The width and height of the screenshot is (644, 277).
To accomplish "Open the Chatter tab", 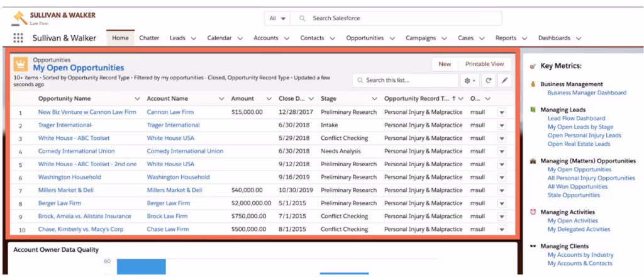I will pyautogui.click(x=149, y=38).
